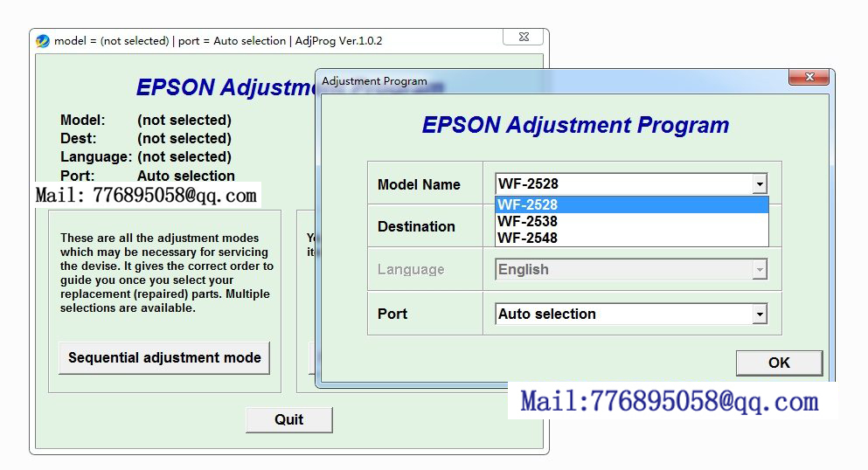The image size is (868, 470).
Task: Click the Quit button in main window
Action: point(289,419)
